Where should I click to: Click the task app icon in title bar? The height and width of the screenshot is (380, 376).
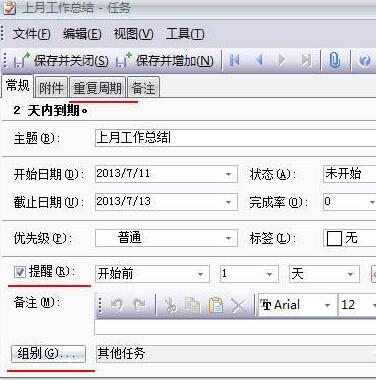9,7
